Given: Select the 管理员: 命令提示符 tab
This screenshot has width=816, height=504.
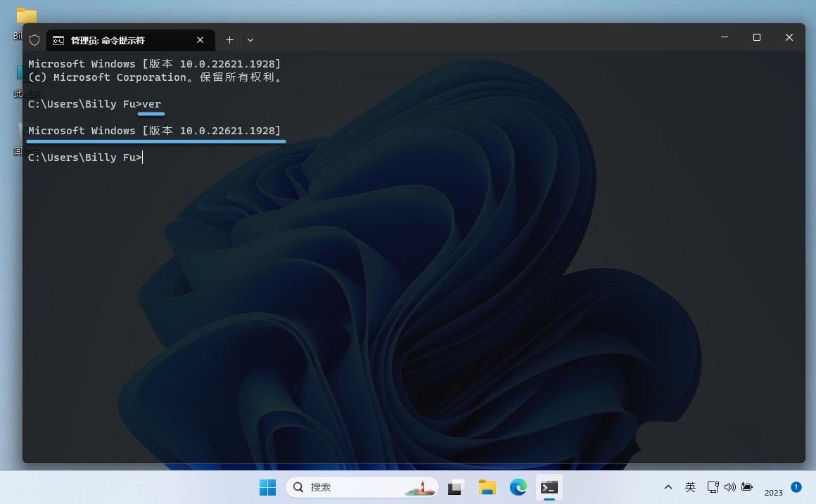Looking at the screenshot, I should [x=130, y=40].
